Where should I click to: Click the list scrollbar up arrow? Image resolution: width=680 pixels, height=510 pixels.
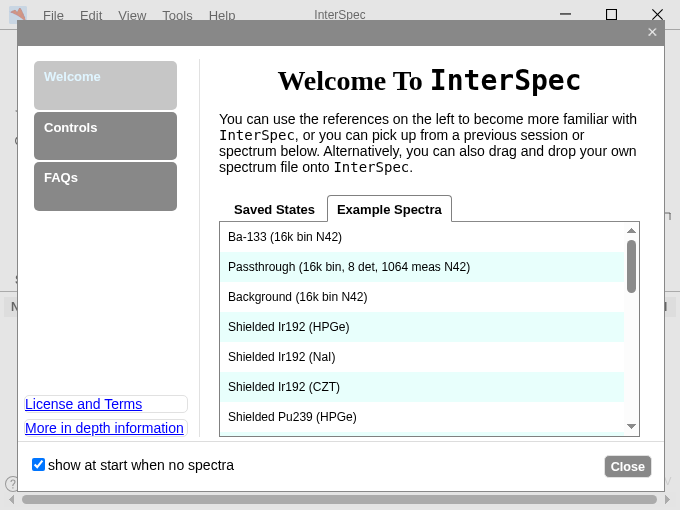[631, 231]
